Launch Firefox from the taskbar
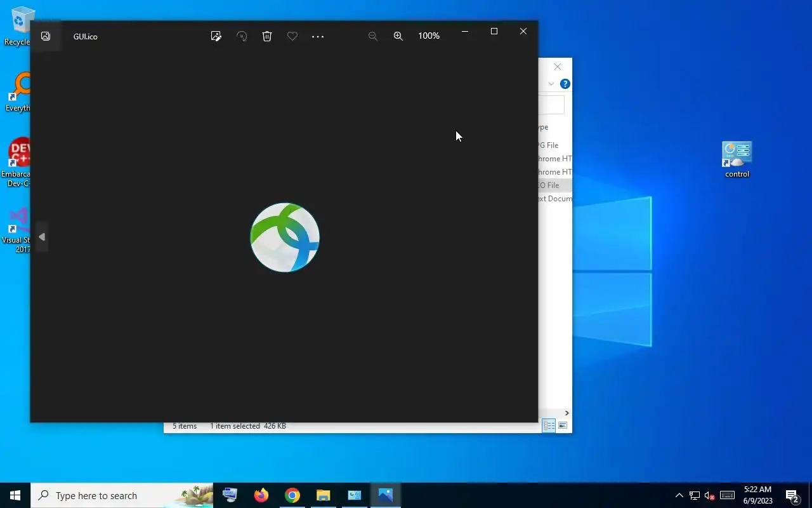812x508 pixels. (261, 495)
